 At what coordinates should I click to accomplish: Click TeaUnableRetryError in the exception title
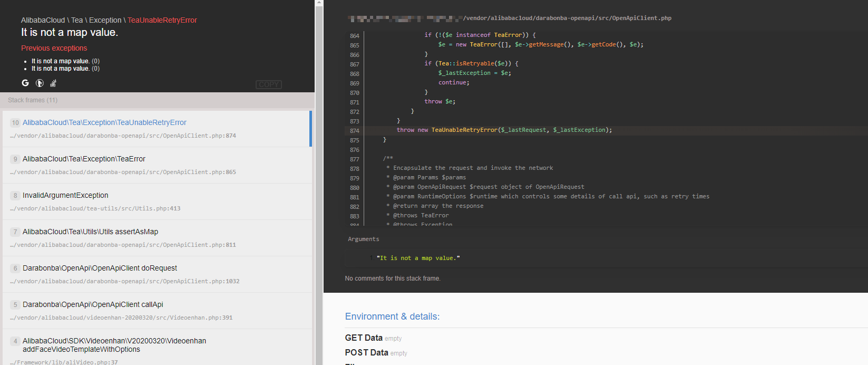click(162, 20)
